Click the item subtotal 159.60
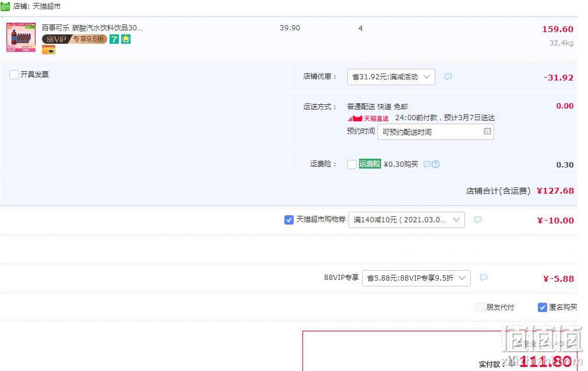 [x=558, y=29]
